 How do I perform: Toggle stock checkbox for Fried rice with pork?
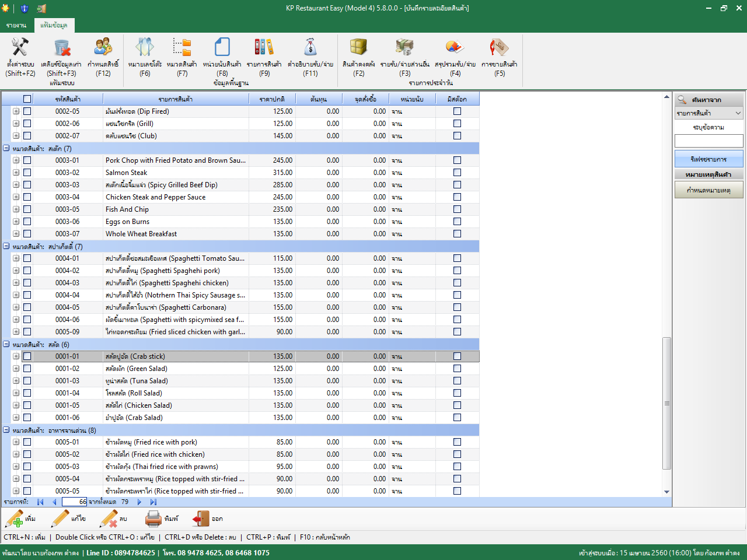click(x=457, y=442)
